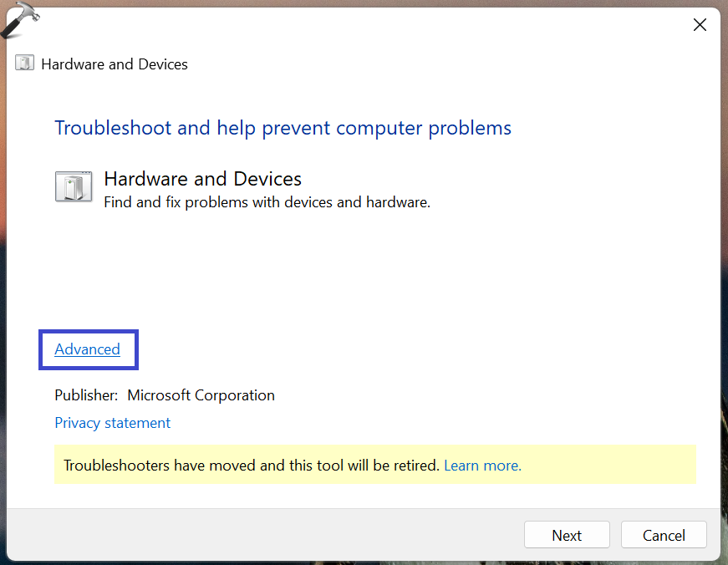Follow the Learn more link
The image size is (728, 565).
(x=482, y=466)
